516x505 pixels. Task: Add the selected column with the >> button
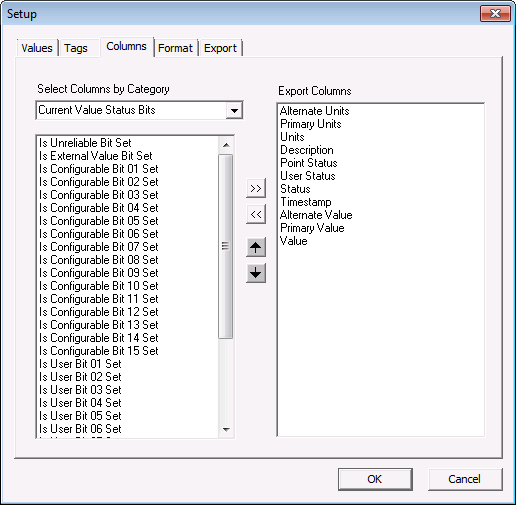256,188
